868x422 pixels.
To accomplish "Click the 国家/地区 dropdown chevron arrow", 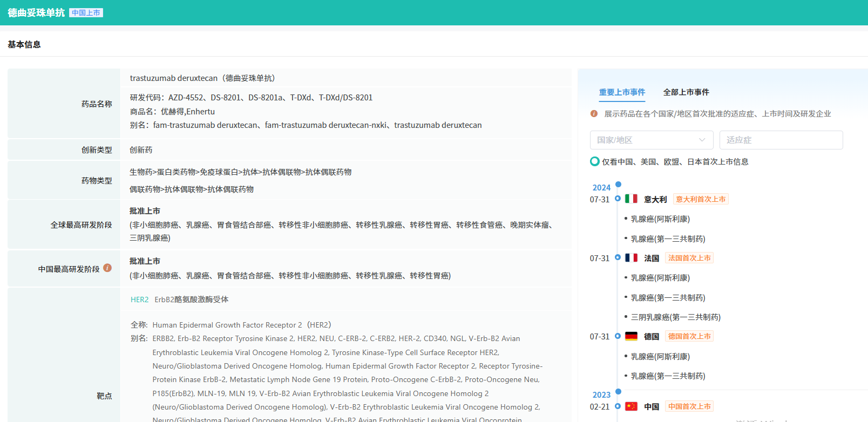I will pyautogui.click(x=702, y=140).
